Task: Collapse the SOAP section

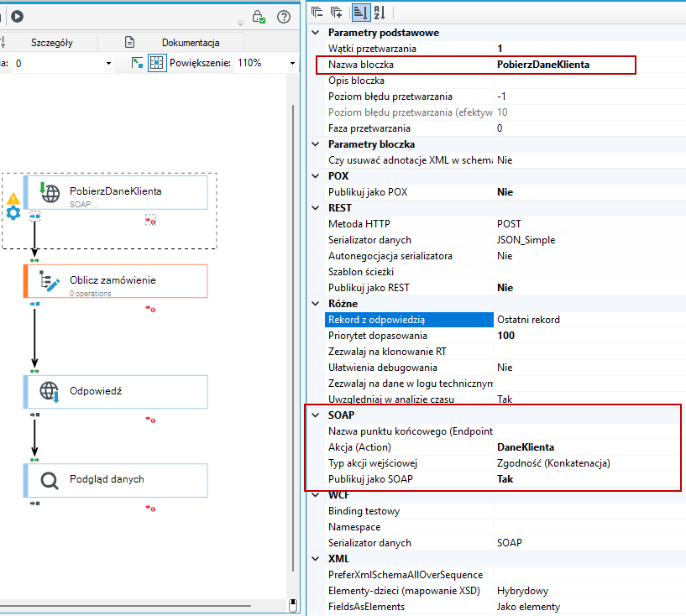Action: click(316, 415)
